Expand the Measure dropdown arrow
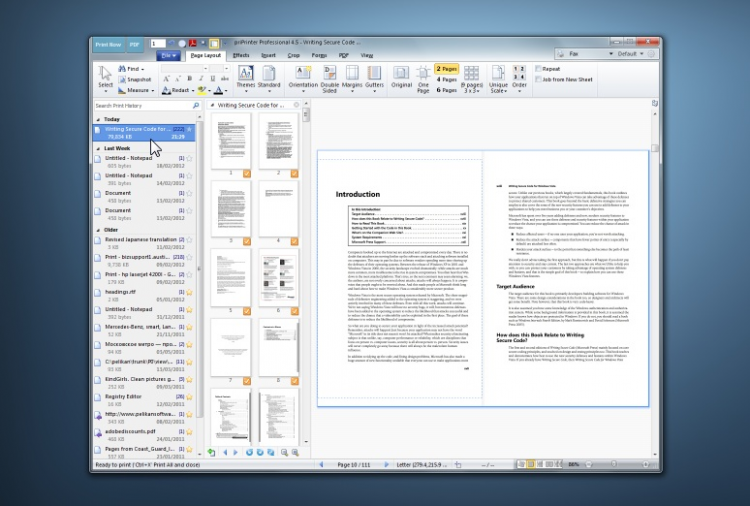 click(x=153, y=90)
